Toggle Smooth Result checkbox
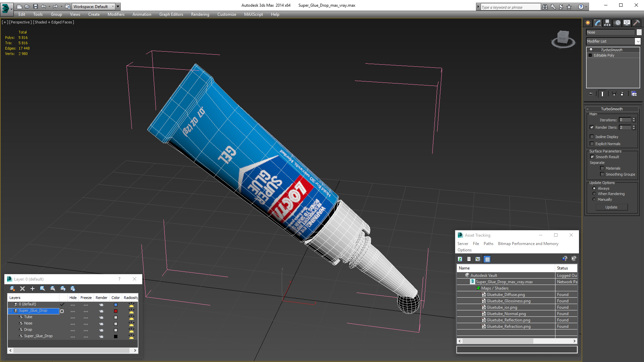This screenshot has height=362, width=644. (x=592, y=157)
